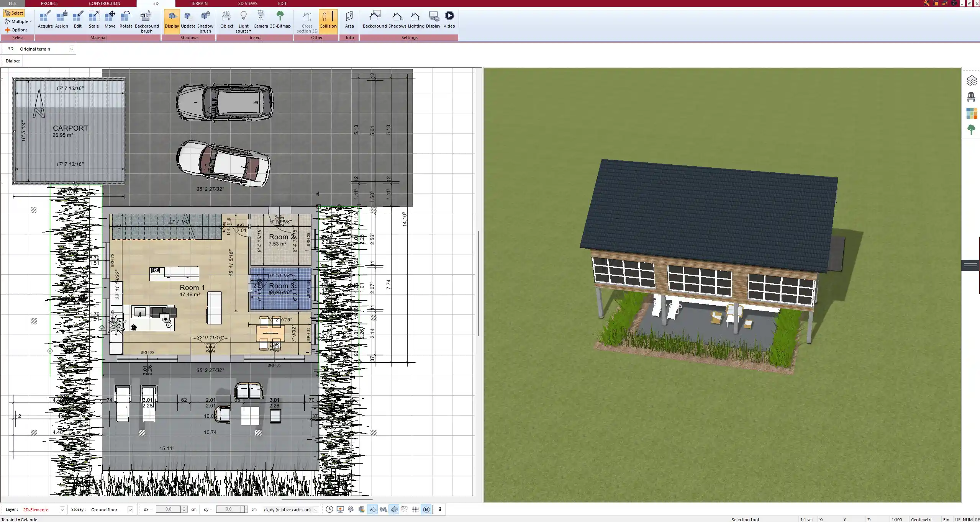Switch to the TERRAIN ribbon tab
This screenshot has width=980, height=522.
point(199,3)
